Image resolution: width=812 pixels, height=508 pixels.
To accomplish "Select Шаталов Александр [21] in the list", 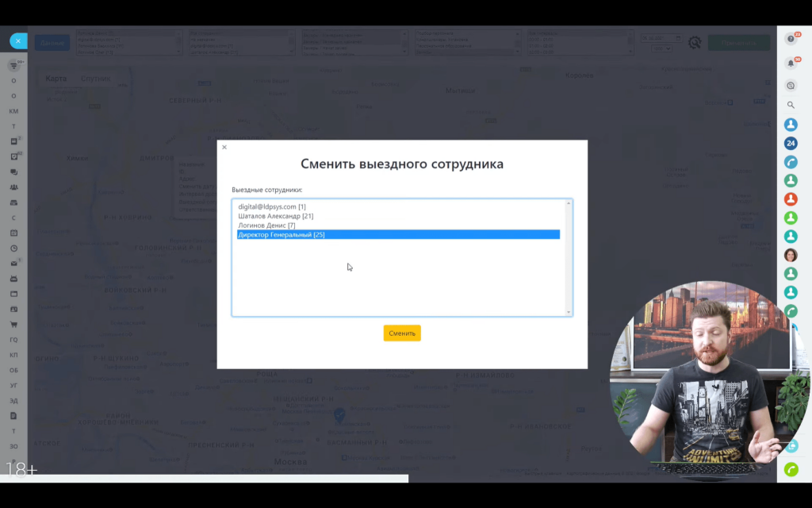I will [398, 216].
